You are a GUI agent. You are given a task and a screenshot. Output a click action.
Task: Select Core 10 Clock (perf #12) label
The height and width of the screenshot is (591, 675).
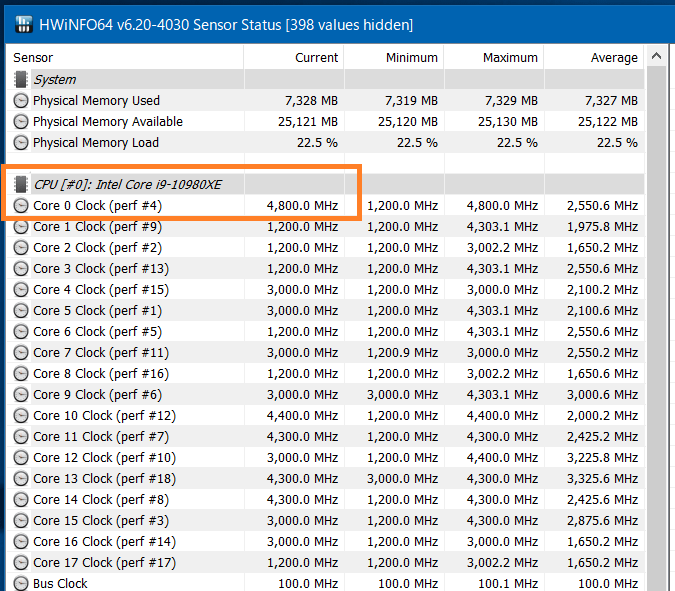point(105,415)
